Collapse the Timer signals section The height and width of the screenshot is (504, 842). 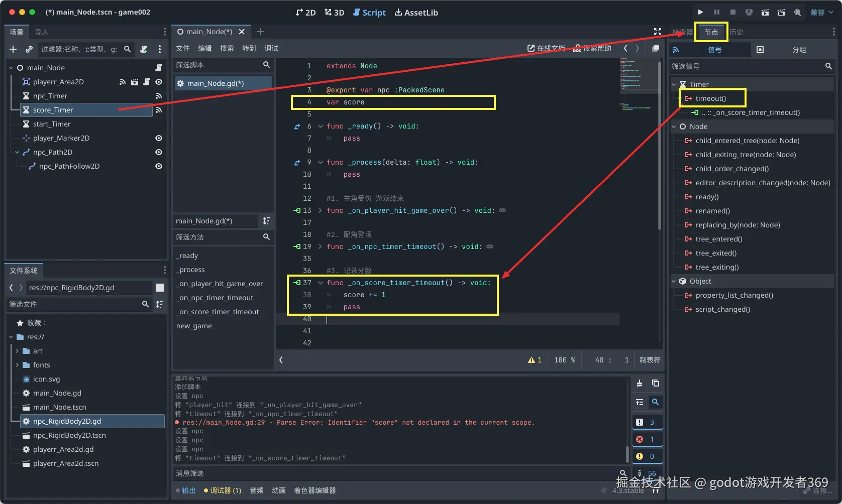pos(674,84)
